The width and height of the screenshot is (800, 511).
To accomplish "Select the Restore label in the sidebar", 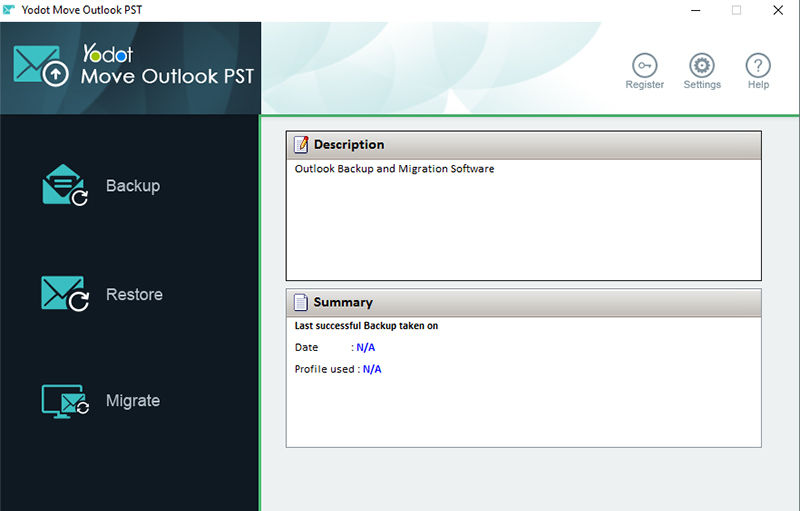I will tap(134, 294).
